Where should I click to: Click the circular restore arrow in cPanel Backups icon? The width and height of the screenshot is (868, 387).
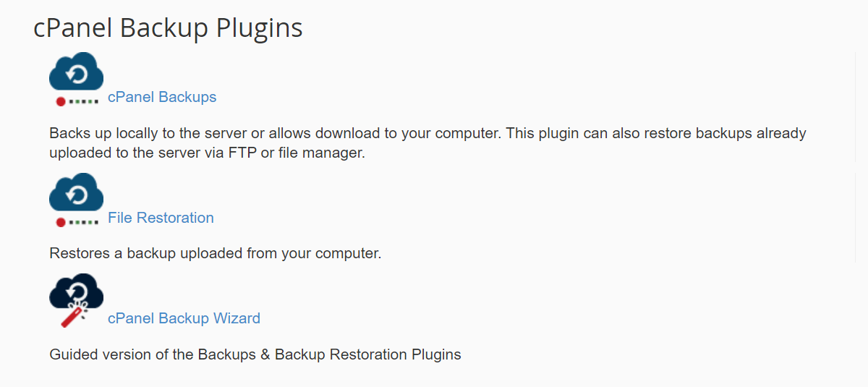click(76, 73)
